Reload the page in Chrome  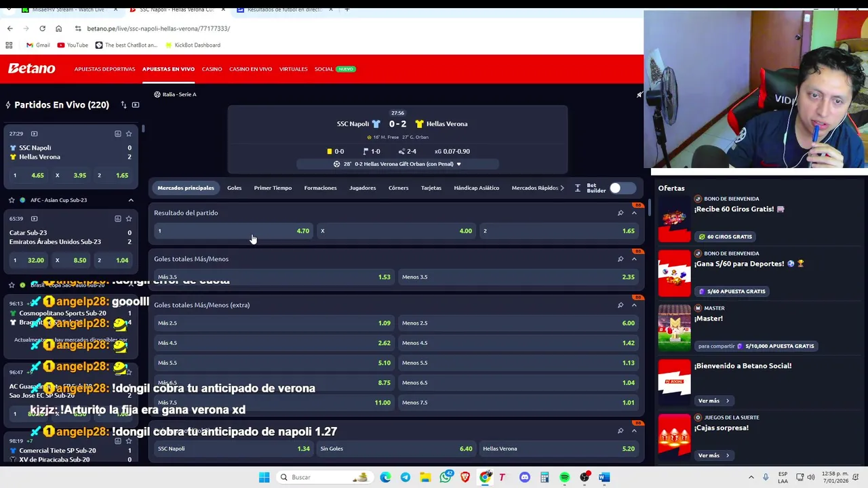tap(42, 28)
